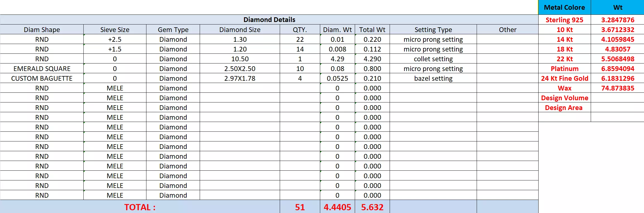Select quantity cell 14

(300, 49)
